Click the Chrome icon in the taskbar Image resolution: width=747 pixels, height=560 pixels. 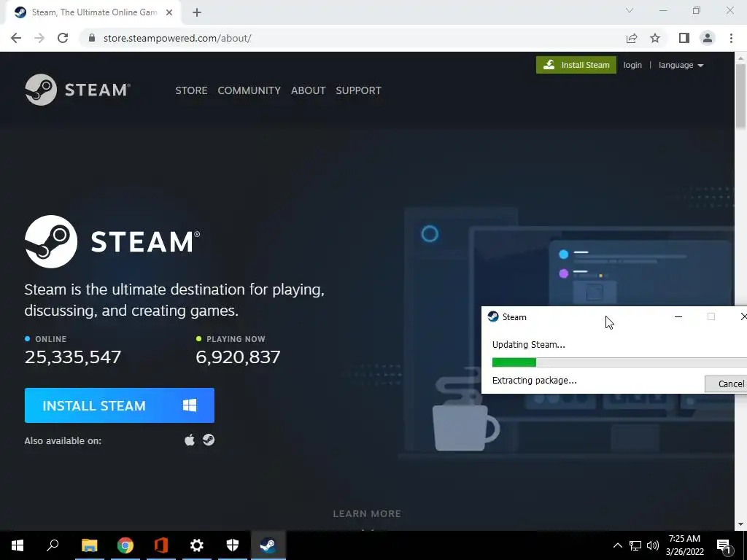[x=125, y=545]
